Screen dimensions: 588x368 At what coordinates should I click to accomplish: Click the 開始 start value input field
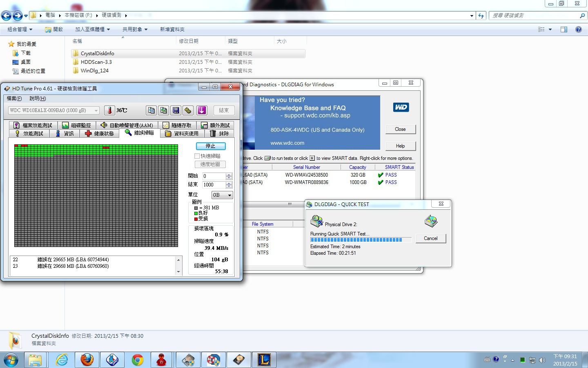click(214, 176)
